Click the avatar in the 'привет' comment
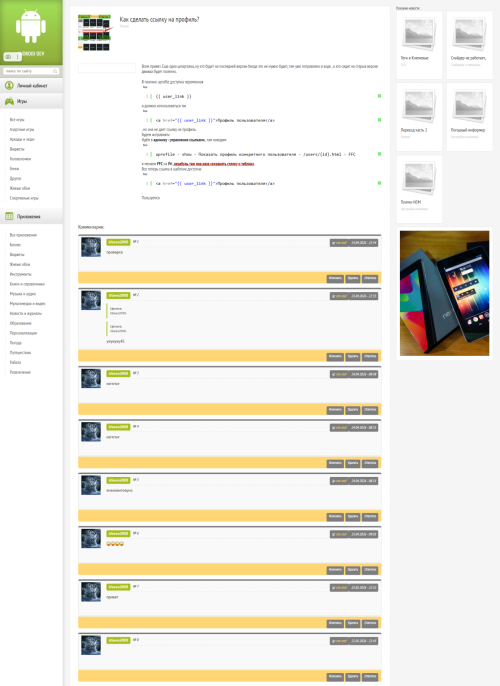The image size is (500, 686). click(91, 592)
